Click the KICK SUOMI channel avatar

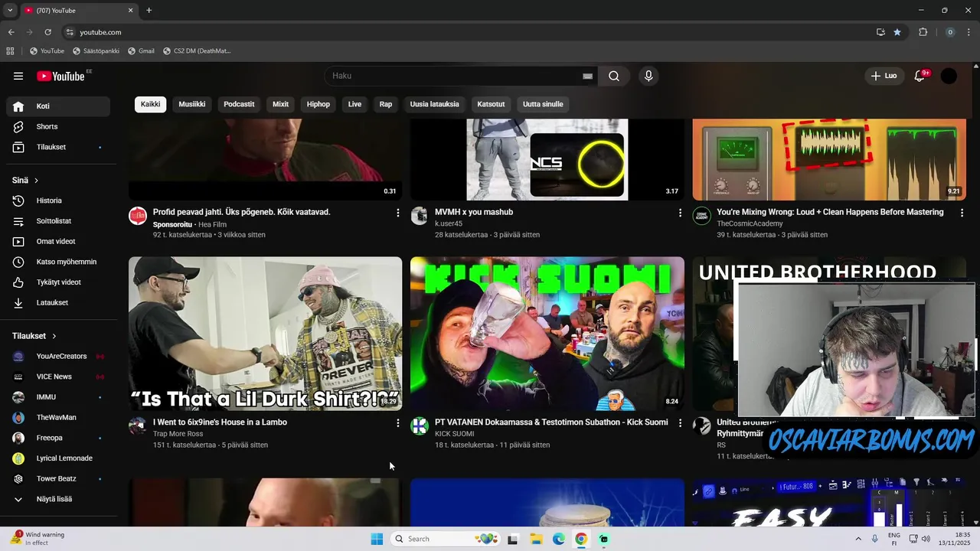tap(419, 426)
